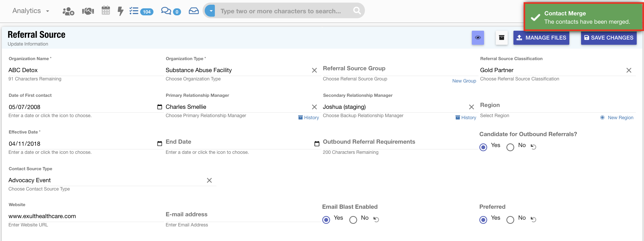Open the handshake referrals icon
This screenshot has width=644, height=241.
pos(88,11)
